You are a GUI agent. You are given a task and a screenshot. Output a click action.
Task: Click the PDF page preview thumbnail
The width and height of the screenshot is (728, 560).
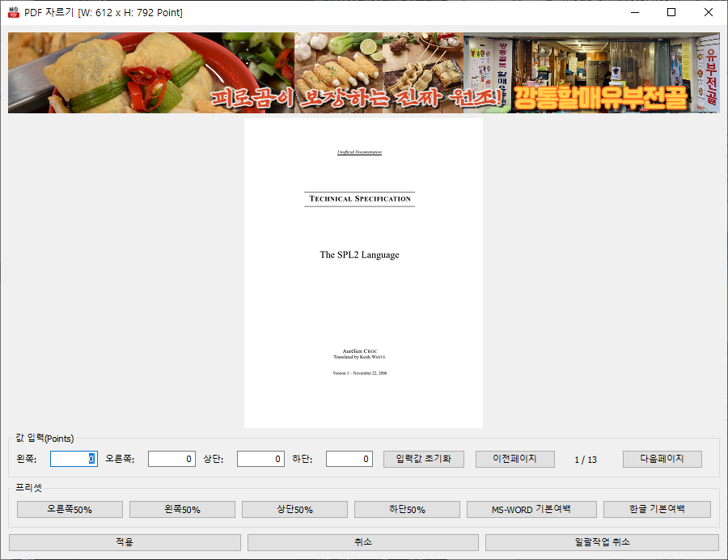pyautogui.click(x=363, y=273)
